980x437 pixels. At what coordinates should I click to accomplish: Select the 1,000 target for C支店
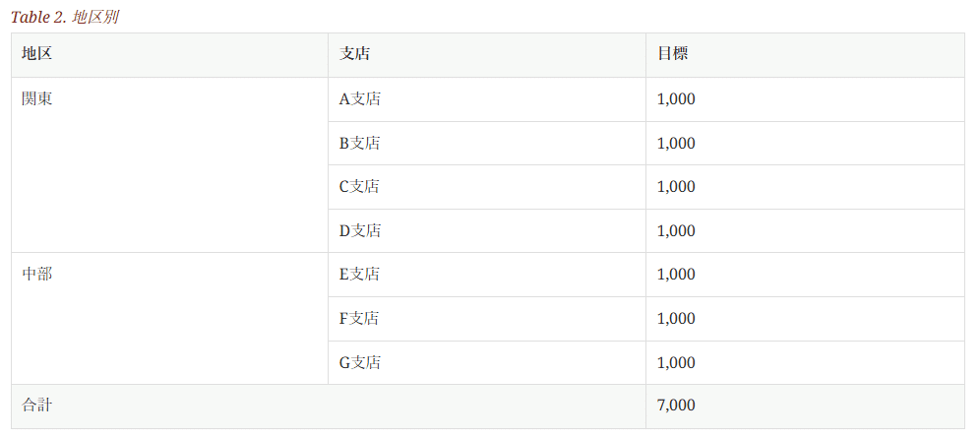pos(676,186)
